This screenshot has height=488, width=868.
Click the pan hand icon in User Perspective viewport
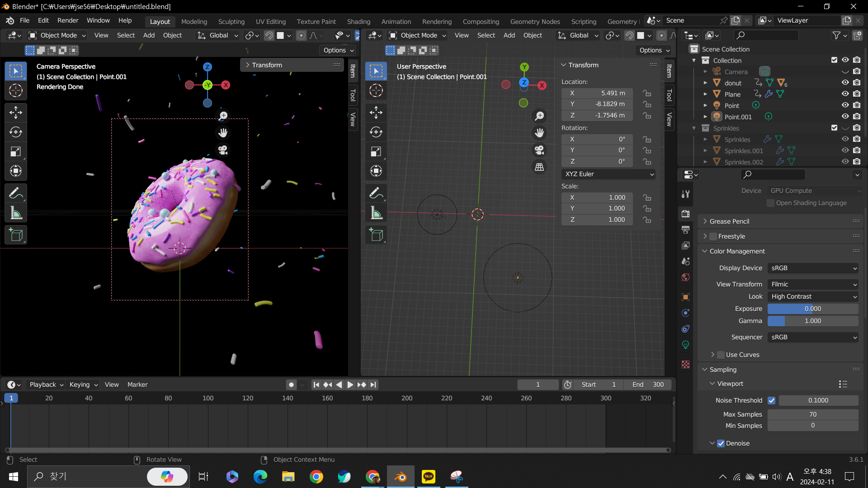click(x=539, y=133)
